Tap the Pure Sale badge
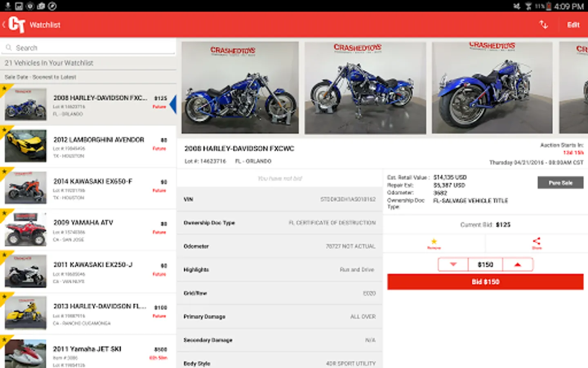The image size is (588, 368). point(560,183)
